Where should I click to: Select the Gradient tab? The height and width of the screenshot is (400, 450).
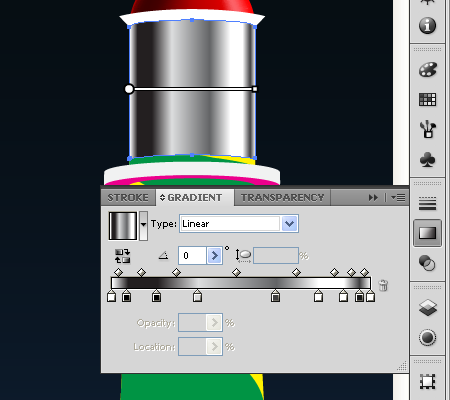coord(195,198)
